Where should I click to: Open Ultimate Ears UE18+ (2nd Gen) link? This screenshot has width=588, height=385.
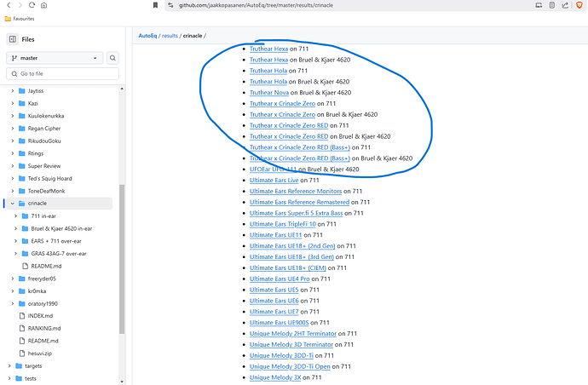[x=292, y=246]
